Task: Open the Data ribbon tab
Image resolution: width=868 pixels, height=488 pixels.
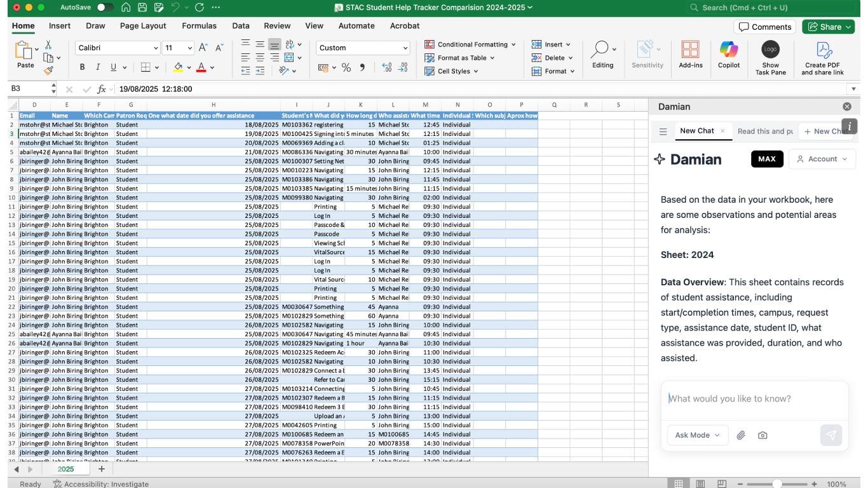Action: [x=241, y=26]
